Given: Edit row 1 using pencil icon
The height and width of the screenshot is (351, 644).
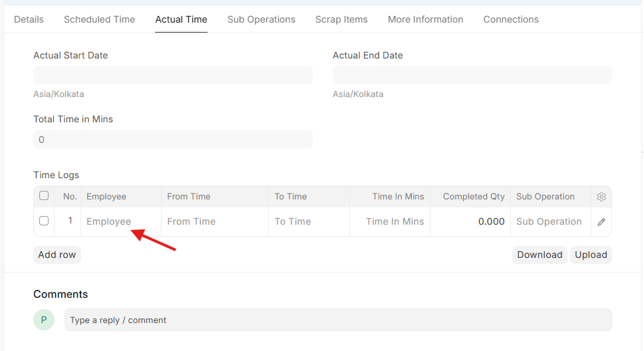Looking at the screenshot, I should coord(601,222).
